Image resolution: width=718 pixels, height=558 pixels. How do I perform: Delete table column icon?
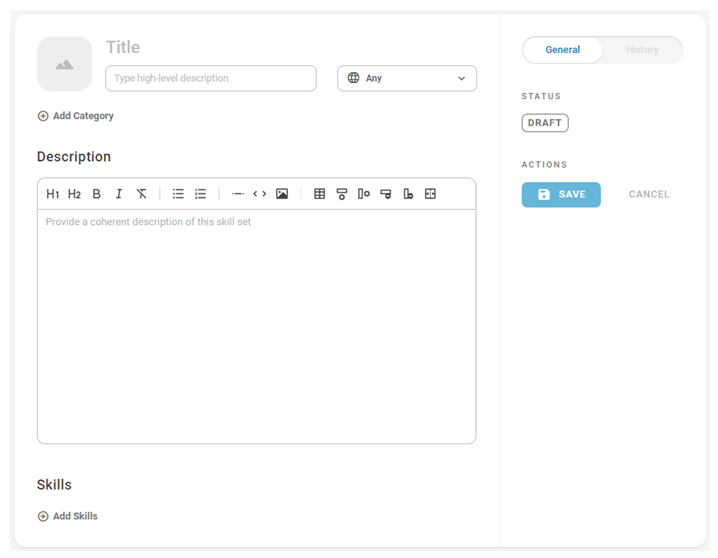pos(408,194)
